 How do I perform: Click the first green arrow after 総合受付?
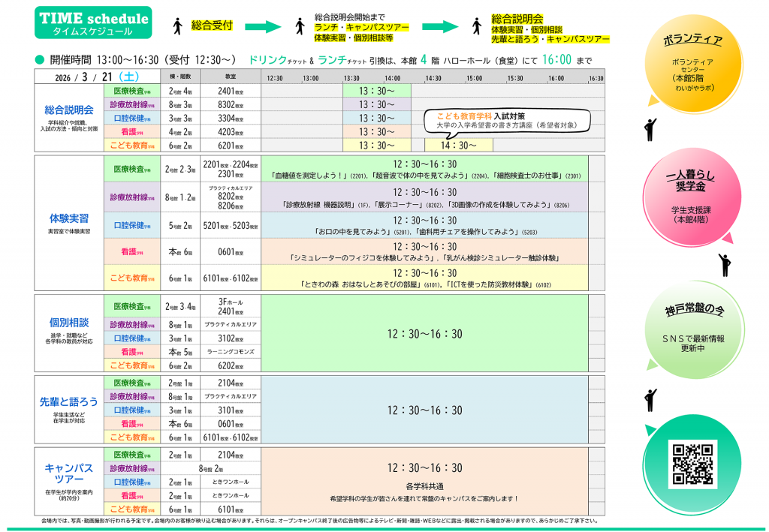pos(262,26)
